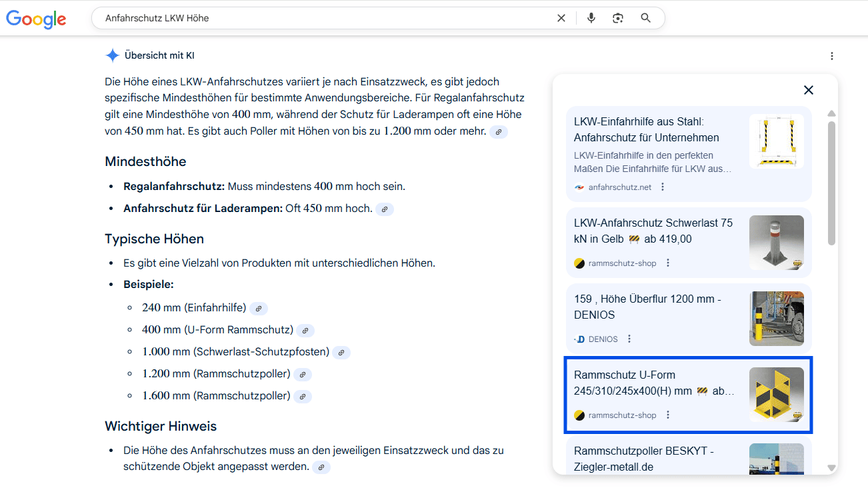This screenshot has width=868, height=488.
Task: Close the sources side panel
Action: tap(808, 90)
